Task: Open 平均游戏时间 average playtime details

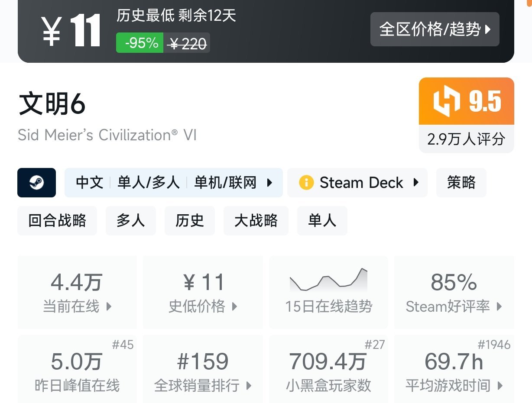Action: coord(454,370)
